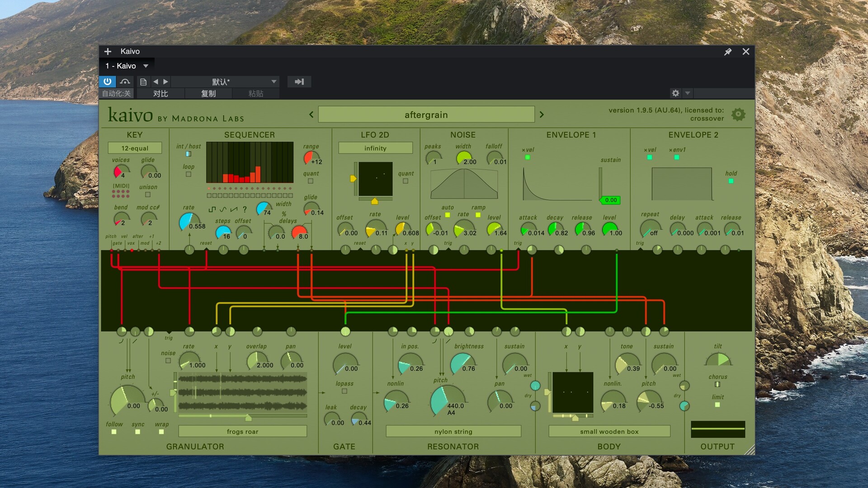Enable the sequencer quant checkbox
The height and width of the screenshot is (488, 868).
point(311,181)
